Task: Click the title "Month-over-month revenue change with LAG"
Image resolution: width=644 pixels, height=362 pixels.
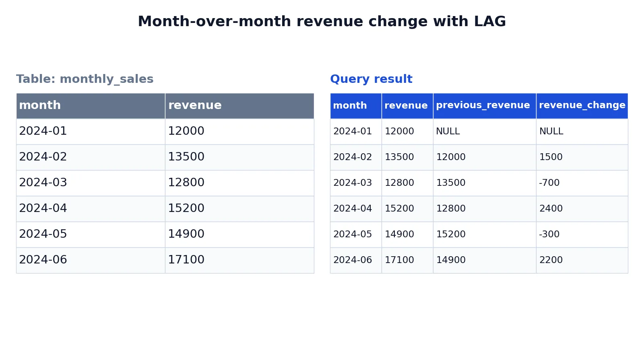Action: click(322, 21)
